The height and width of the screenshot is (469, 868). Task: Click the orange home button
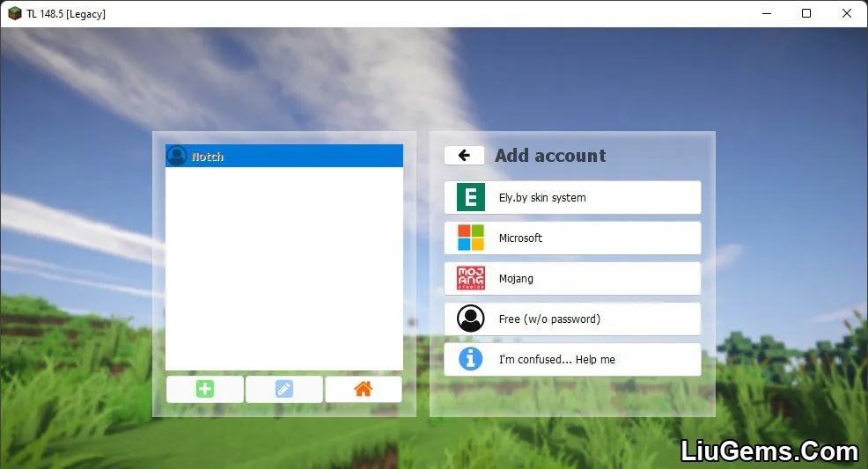click(x=364, y=389)
